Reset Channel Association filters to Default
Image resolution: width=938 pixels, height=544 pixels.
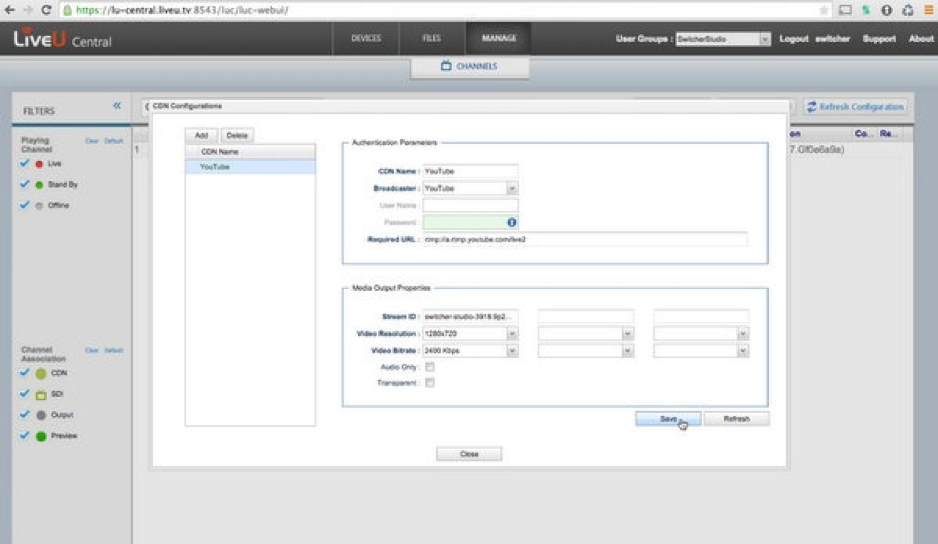coord(114,351)
